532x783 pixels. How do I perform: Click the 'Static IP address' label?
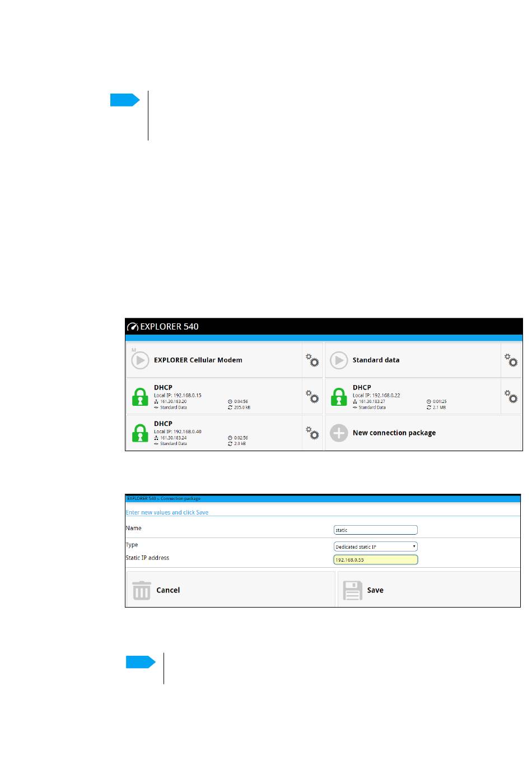click(147, 558)
